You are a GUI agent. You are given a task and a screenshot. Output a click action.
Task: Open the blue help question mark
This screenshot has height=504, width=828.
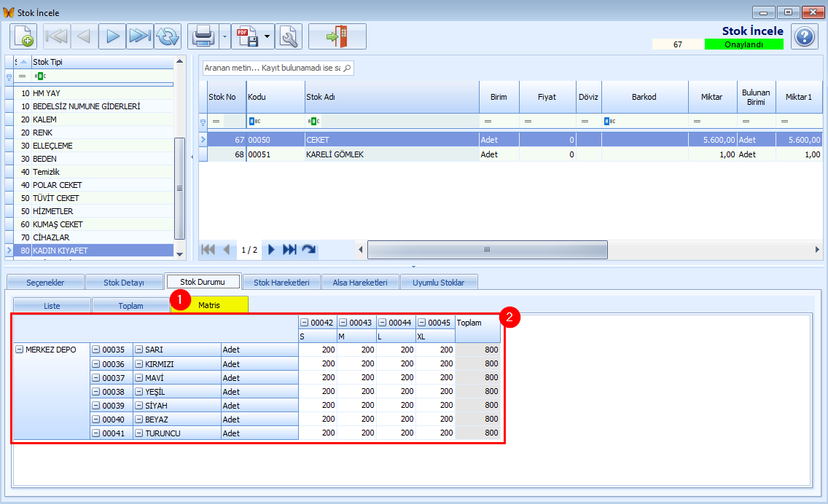tap(804, 36)
